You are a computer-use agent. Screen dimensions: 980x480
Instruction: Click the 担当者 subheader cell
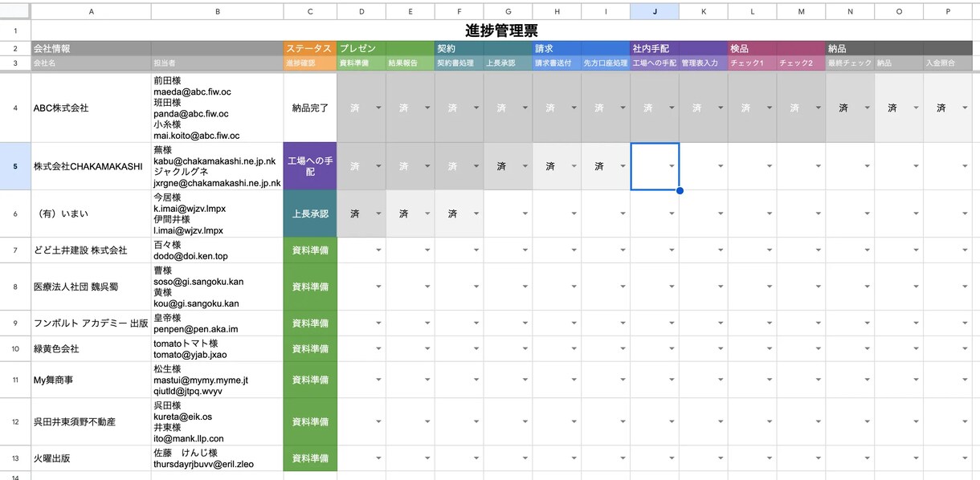[x=217, y=63]
